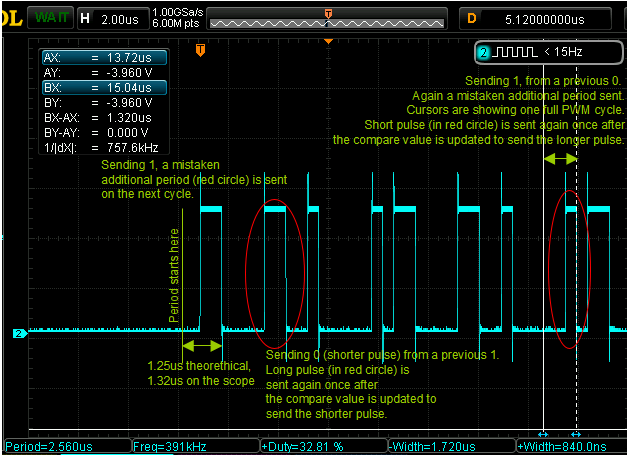Click the WAIT trigger status indicator

click(48, 18)
